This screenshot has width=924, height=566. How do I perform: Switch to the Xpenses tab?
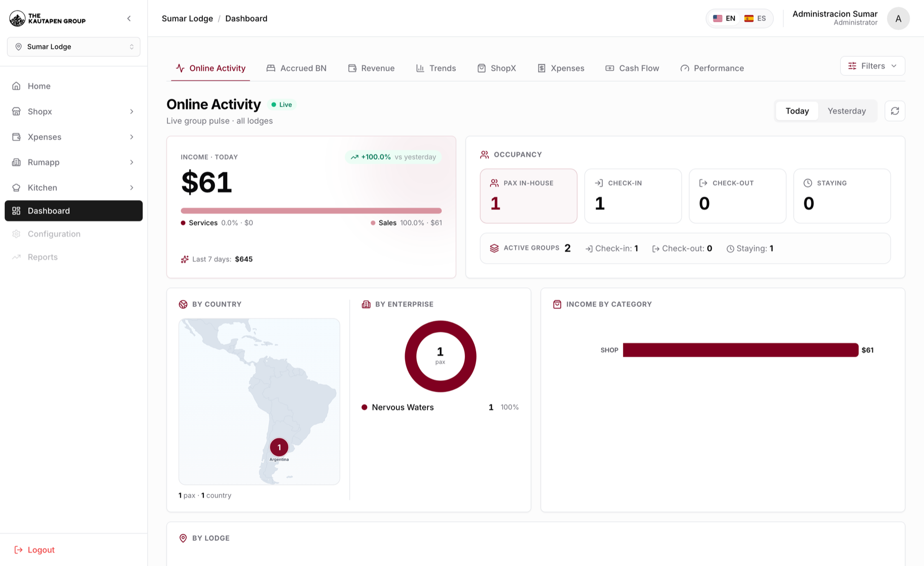561,68
